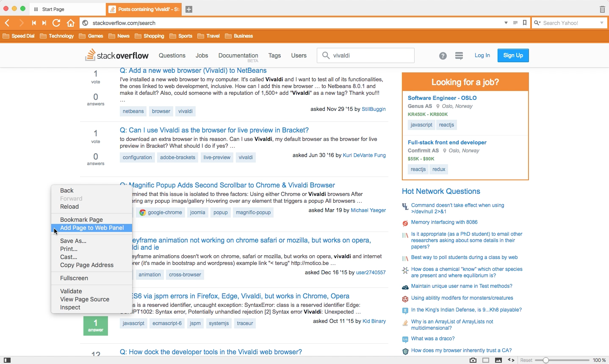Click the tab tiling icon in status bar
This screenshot has height=364, width=609.
pos(486,360)
